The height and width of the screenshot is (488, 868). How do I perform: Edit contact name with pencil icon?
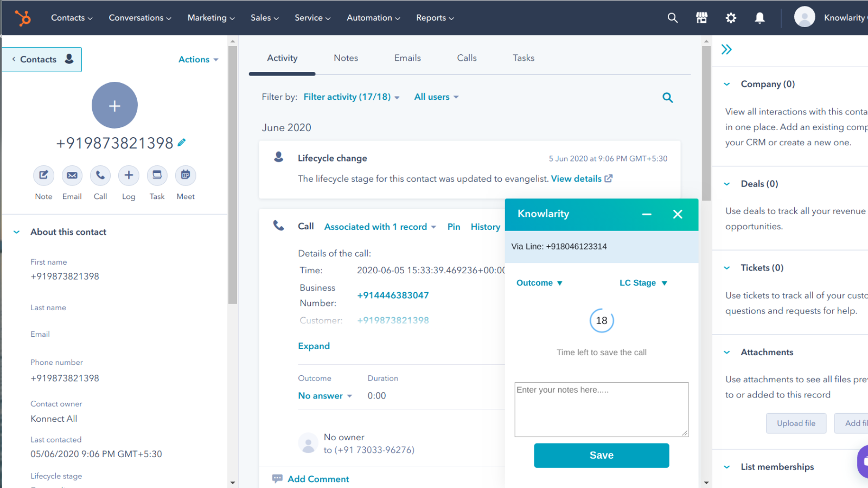coord(182,143)
